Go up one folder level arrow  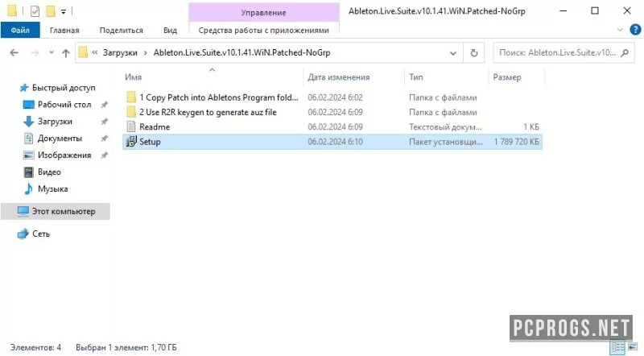[x=66, y=52]
